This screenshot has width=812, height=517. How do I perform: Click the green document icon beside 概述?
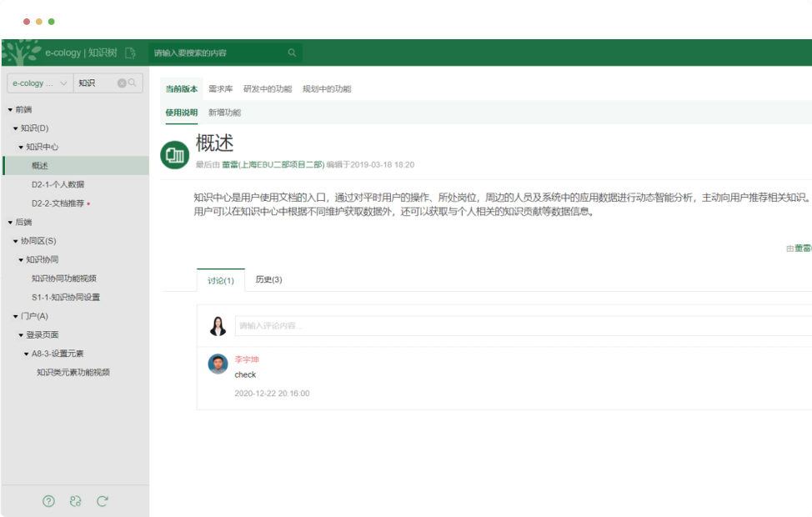coord(174,154)
